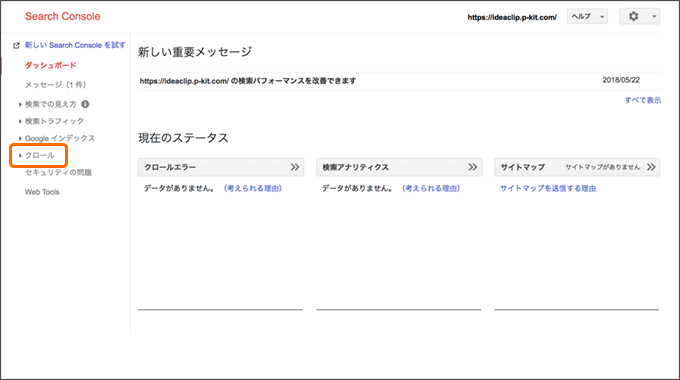Open Web Tools in the sidebar
Screen dimensions: 680x380
[x=42, y=192]
